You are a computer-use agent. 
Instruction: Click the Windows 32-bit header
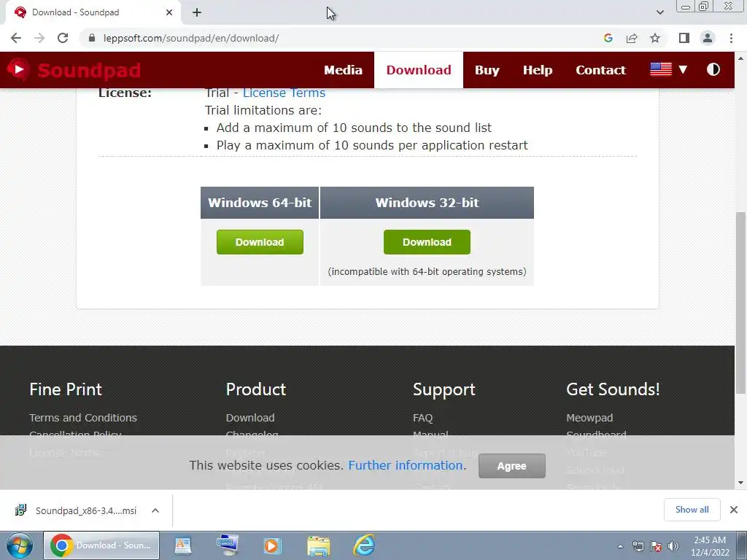[427, 203]
